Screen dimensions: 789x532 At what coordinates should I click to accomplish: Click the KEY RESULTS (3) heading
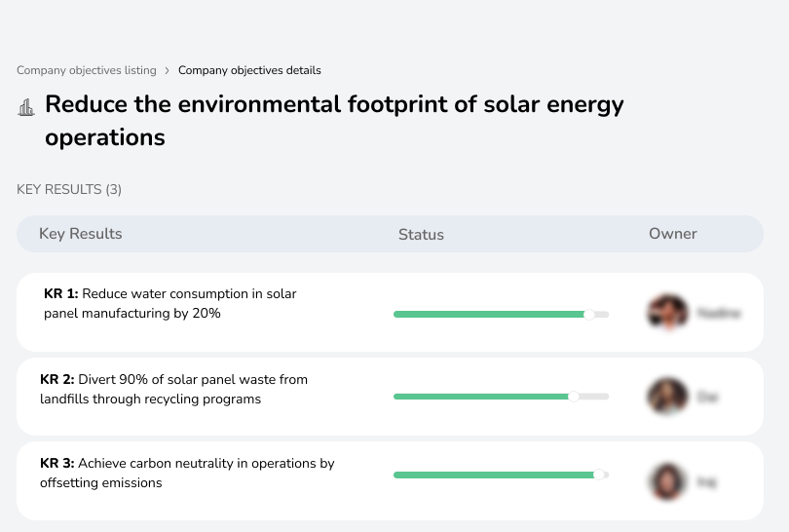pyautogui.click(x=69, y=189)
